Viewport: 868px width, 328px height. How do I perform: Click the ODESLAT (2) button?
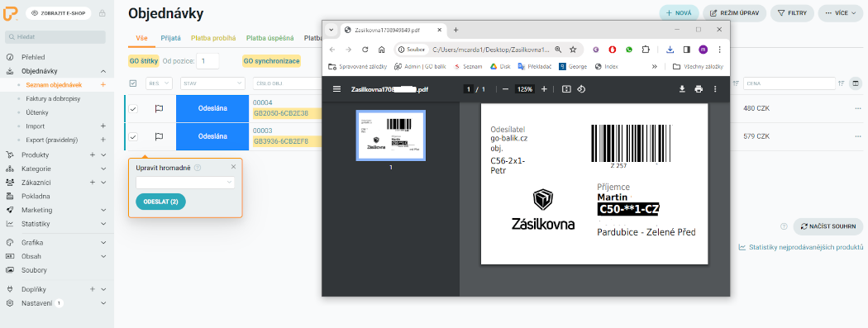pyautogui.click(x=160, y=202)
